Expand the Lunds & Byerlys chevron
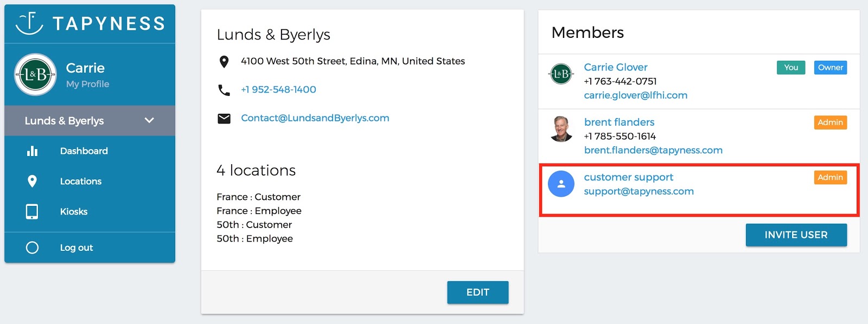This screenshot has width=868, height=324. pos(149,120)
